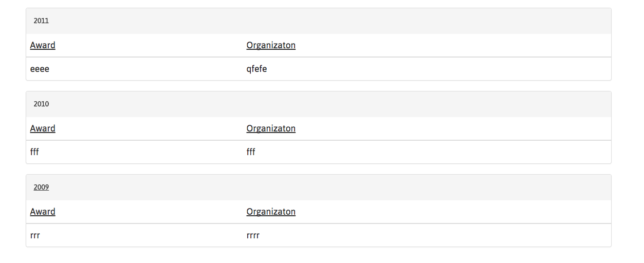Open the underlined 2009 year link

pyautogui.click(x=41, y=187)
